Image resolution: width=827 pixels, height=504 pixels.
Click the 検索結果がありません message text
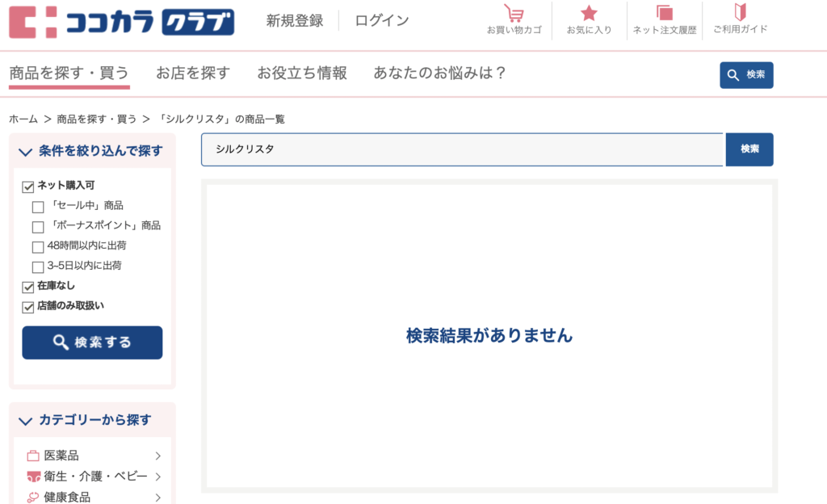click(x=489, y=335)
